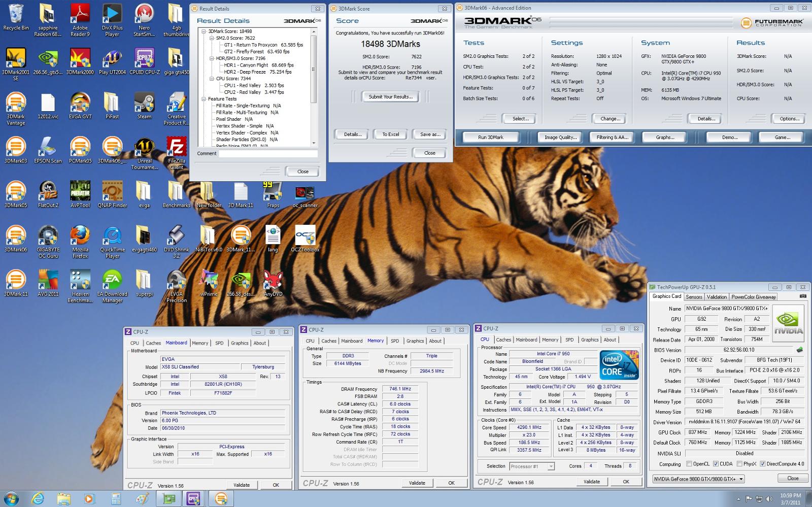This screenshot has width=812, height=507.
Task: Launch FileZilla Client shortcut
Action: coord(177,153)
